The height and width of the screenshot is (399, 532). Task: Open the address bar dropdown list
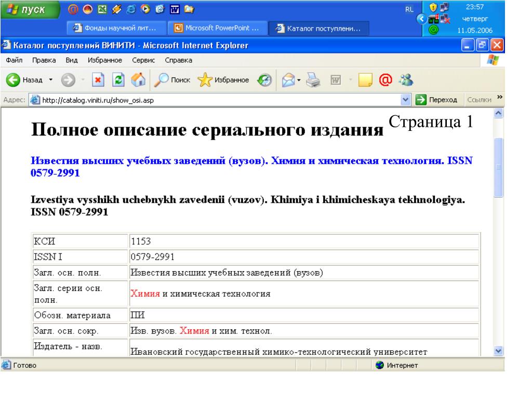(x=405, y=100)
